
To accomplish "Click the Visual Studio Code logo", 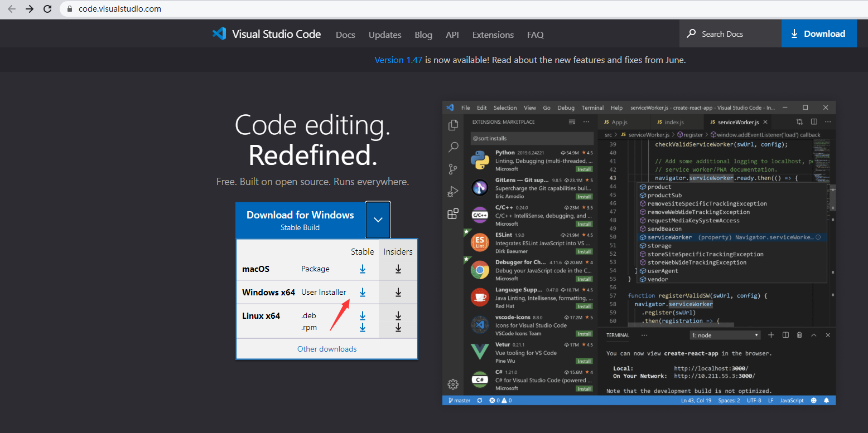I will pyautogui.click(x=267, y=34).
